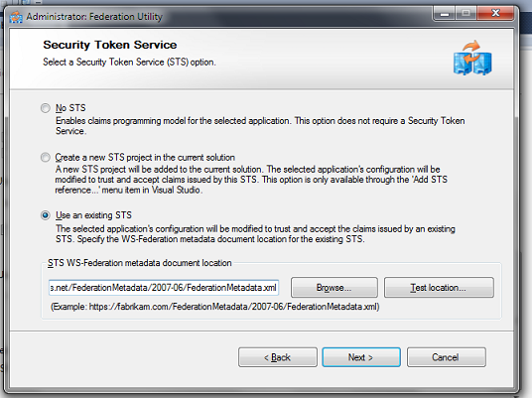This screenshot has width=532, height=398.
Task: Click the Create a new STS project label
Action: pyautogui.click(x=145, y=158)
